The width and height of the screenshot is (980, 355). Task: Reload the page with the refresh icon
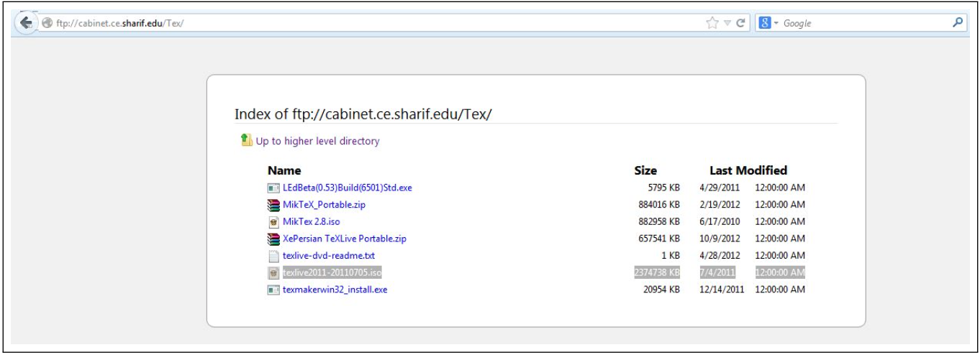pos(740,23)
